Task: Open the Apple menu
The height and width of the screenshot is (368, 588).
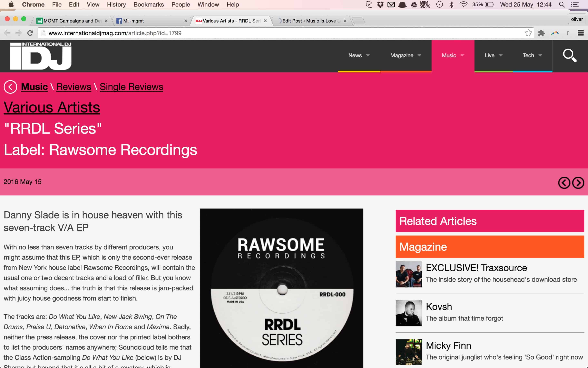Action: (11, 4)
